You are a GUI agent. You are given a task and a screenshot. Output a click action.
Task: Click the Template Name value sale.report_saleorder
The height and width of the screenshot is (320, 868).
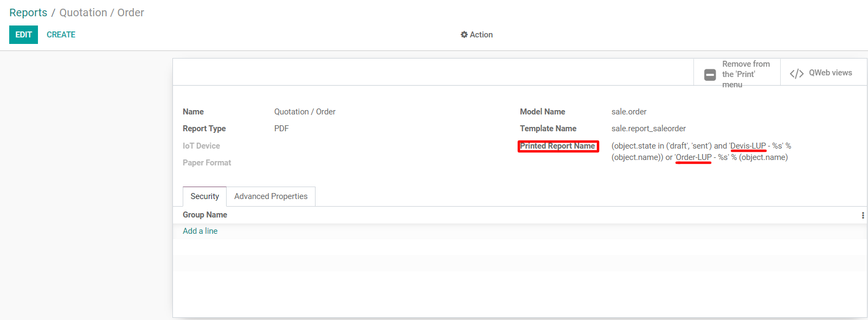tap(648, 129)
